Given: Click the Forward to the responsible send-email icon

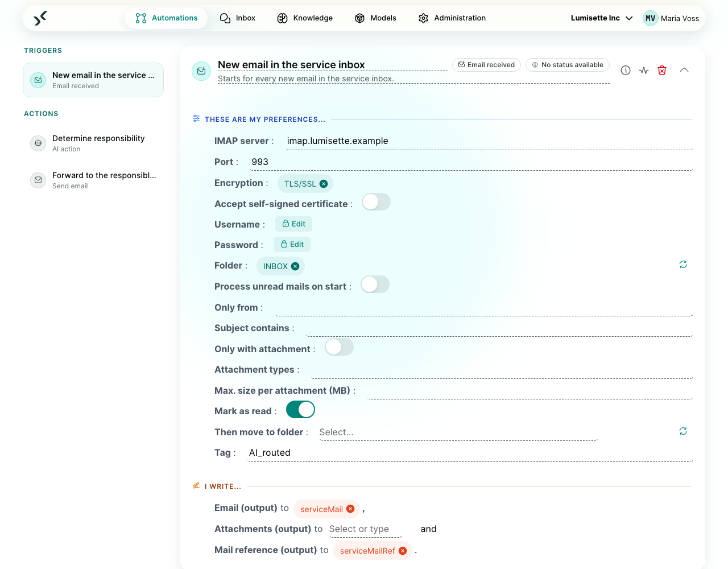Looking at the screenshot, I should coord(38,180).
